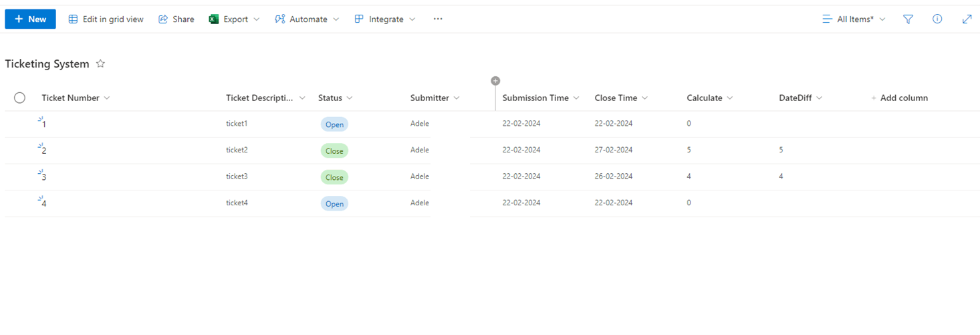The image size is (980, 335).
Task: Click the Close status pill for ticket3
Action: click(334, 177)
